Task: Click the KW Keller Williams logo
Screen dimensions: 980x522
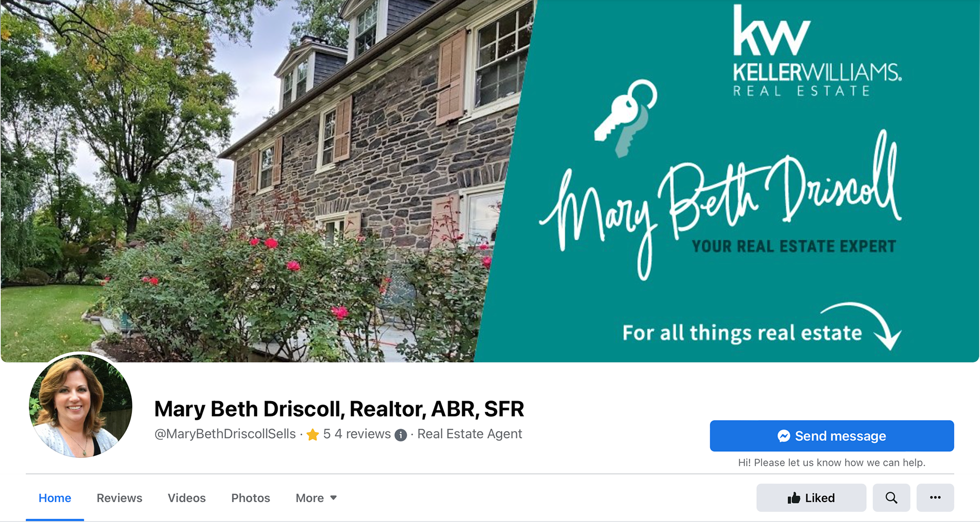Action: [x=817, y=51]
